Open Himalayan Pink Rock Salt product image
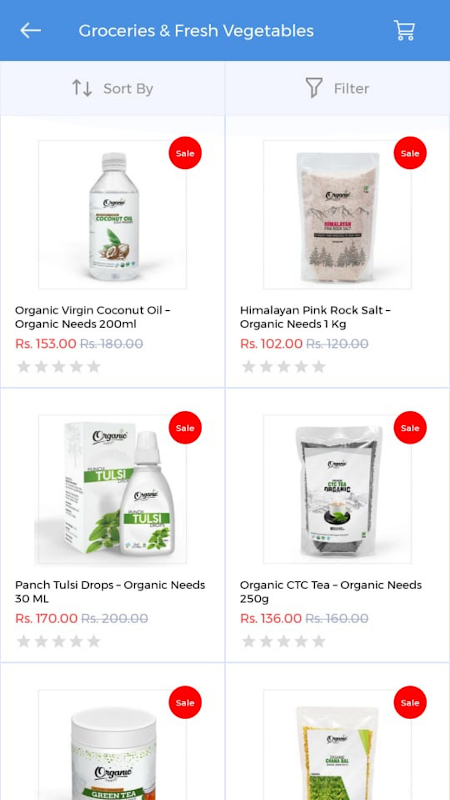The image size is (450, 800). click(337, 215)
